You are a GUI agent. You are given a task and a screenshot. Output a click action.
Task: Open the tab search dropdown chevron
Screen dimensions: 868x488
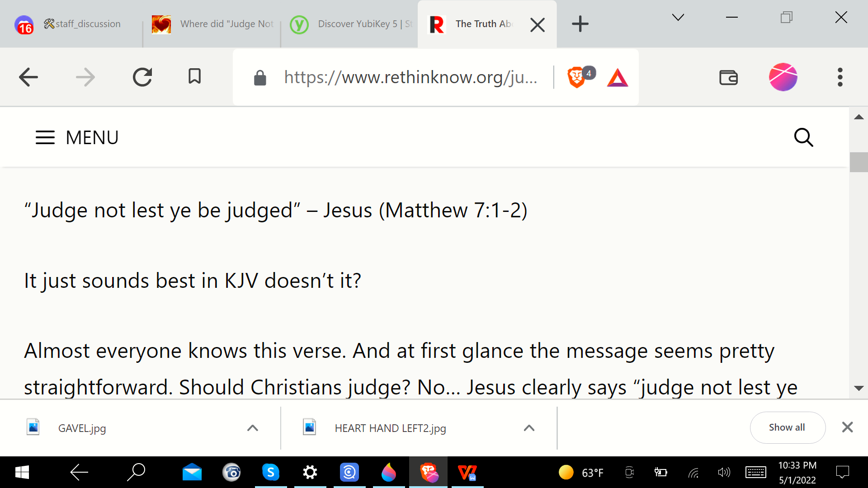pyautogui.click(x=678, y=18)
